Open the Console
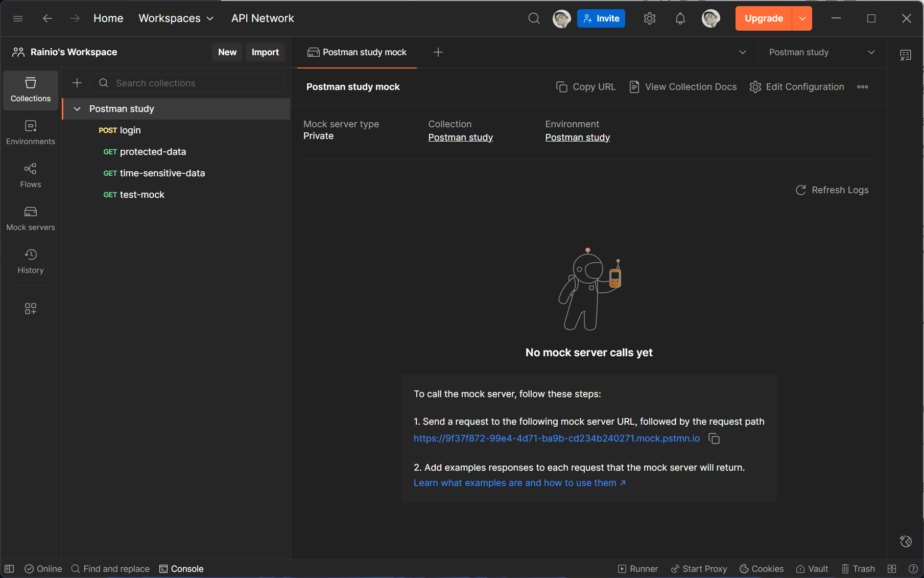 [181, 569]
